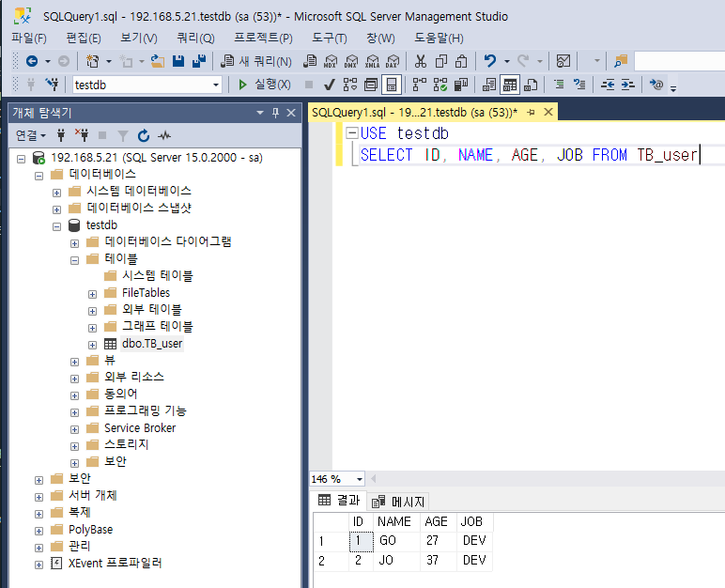The image size is (725, 588).
Task: Switch to the 메시지 results tab
Action: coord(398,501)
